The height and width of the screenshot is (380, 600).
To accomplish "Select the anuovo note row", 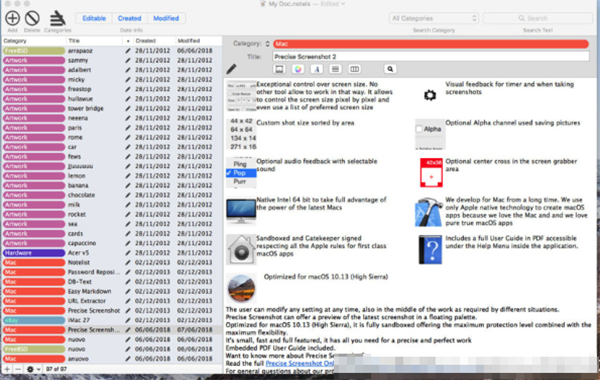I will [x=112, y=359].
